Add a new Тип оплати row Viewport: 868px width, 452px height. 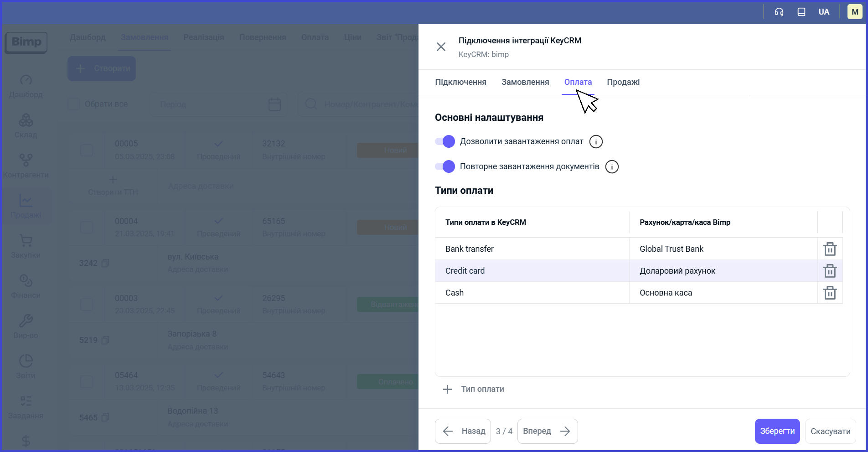[x=474, y=389]
